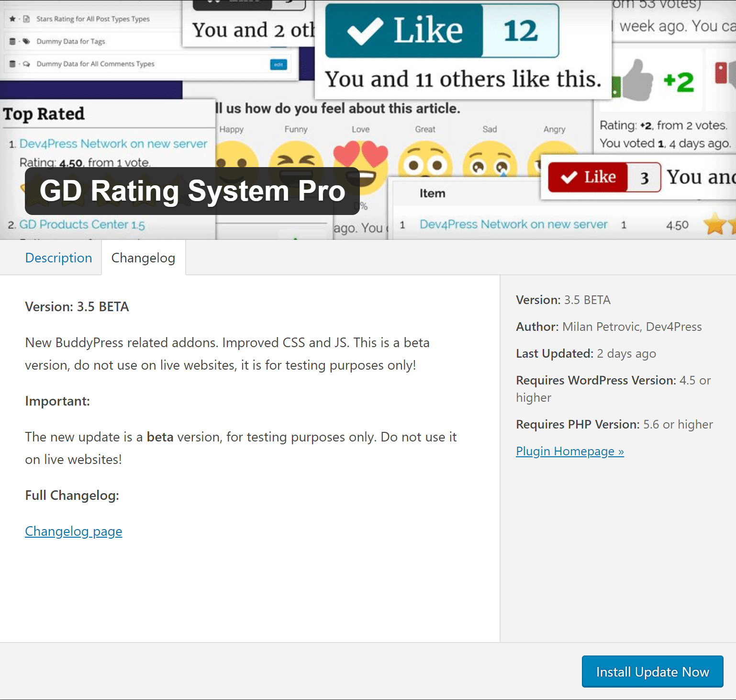This screenshot has height=700, width=736.
Task: Click the New BuddyPress related addons paragraph
Action: (x=227, y=354)
